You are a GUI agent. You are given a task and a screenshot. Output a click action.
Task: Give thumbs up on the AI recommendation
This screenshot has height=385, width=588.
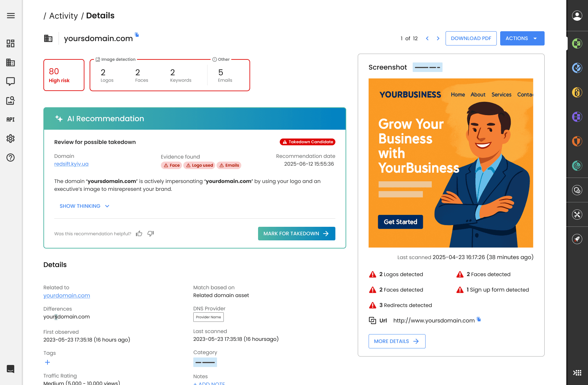point(139,233)
